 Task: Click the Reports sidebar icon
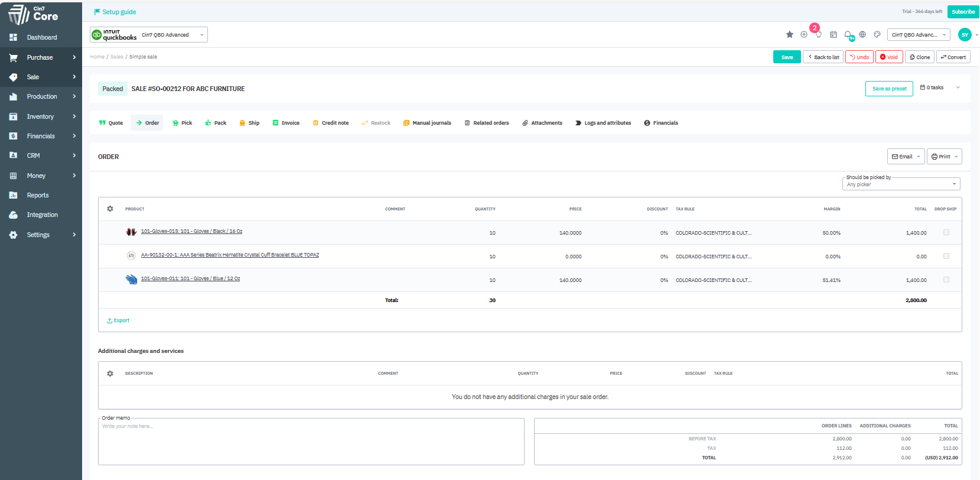[x=13, y=195]
